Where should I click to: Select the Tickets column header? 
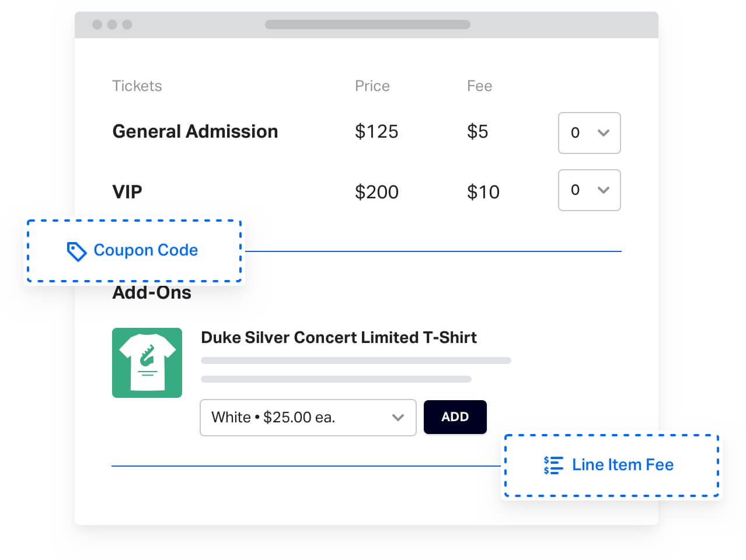(137, 86)
